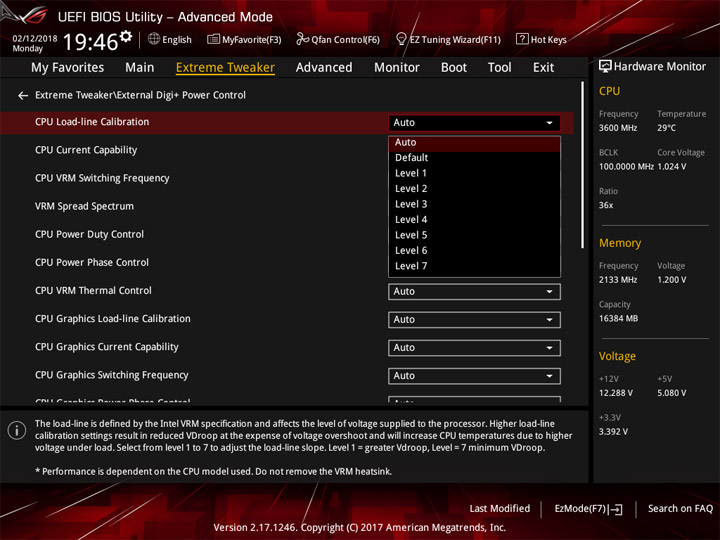Open the My Favorites tab
The image size is (720, 540).
(68, 68)
